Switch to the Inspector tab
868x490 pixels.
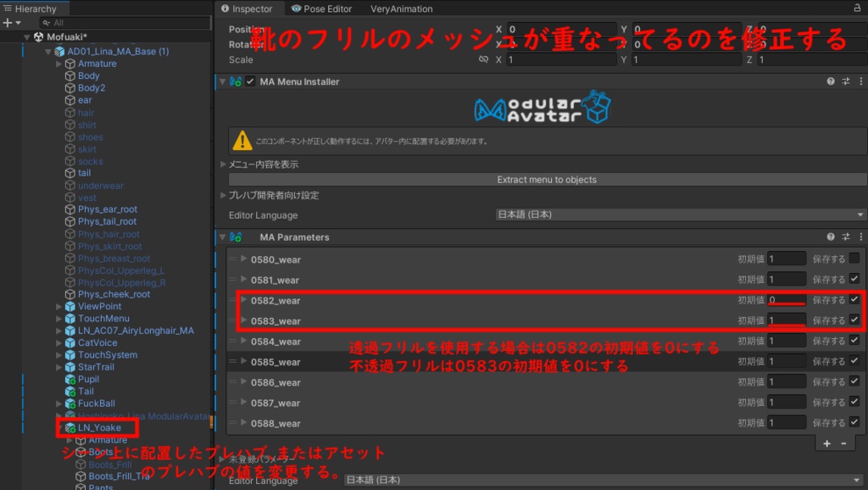tap(247, 8)
